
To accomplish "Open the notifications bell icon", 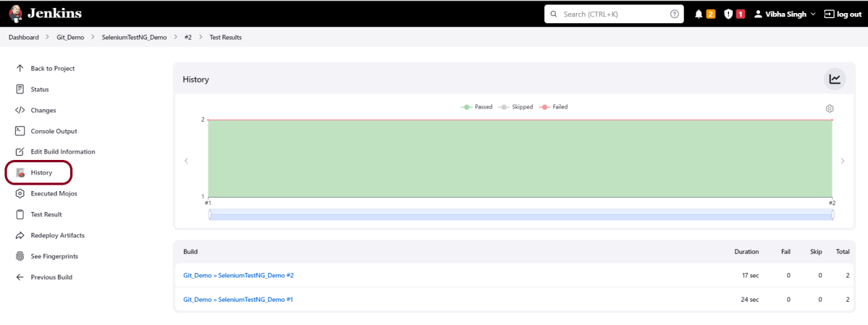I will click(x=698, y=14).
